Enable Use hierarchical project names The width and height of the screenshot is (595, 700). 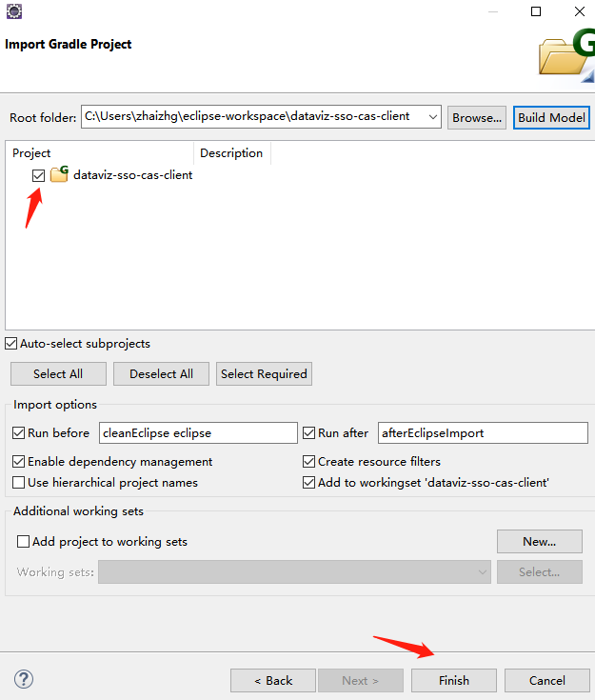(x=19, y=483)
